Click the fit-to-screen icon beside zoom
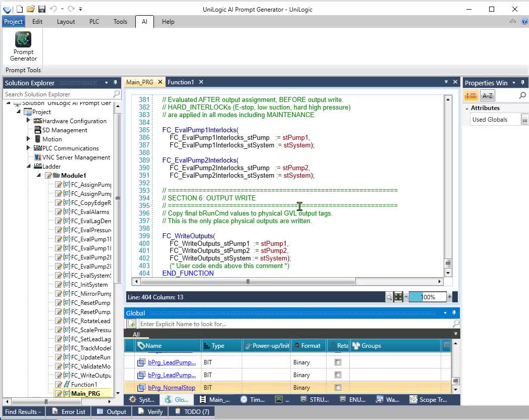 [398, 297]
